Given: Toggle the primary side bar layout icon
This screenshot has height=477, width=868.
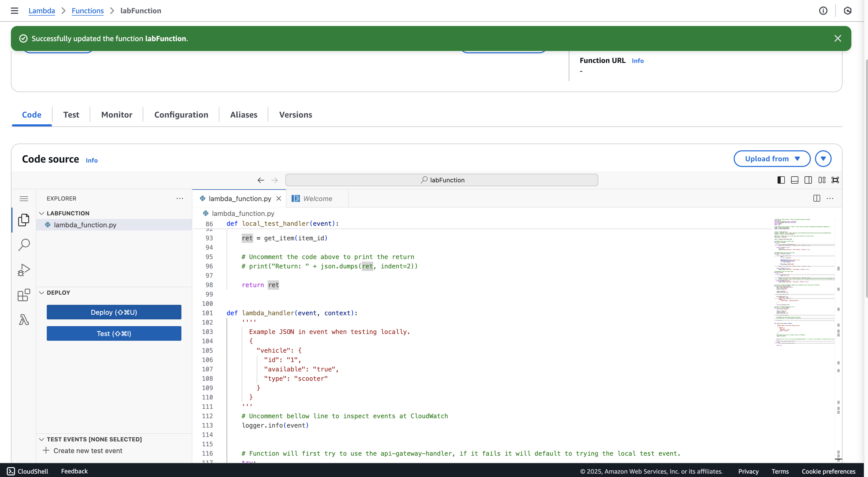Looking at the screenshot, I should (x=781, y=180).
